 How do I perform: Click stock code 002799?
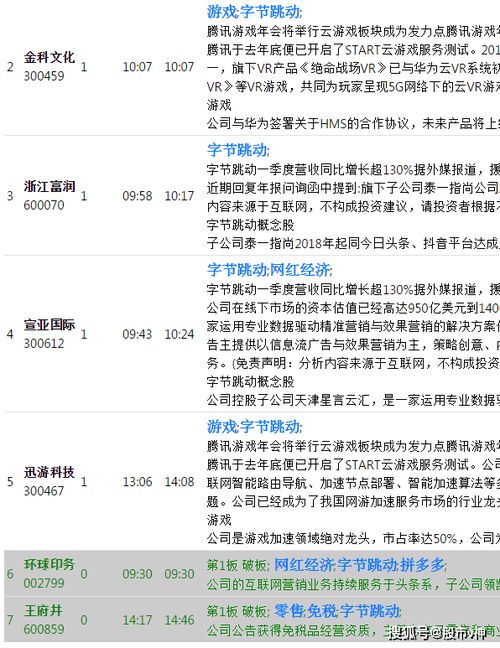point(44,583)
